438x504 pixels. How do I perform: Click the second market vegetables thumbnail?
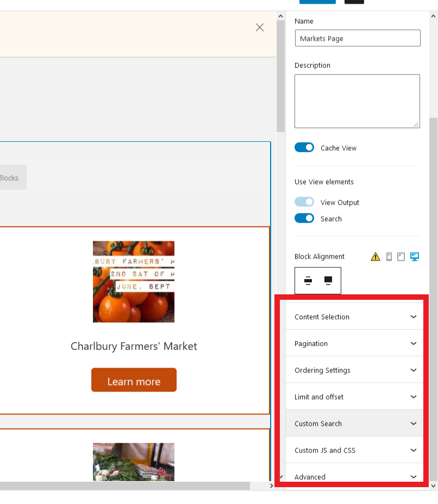(x=134, y=462)
